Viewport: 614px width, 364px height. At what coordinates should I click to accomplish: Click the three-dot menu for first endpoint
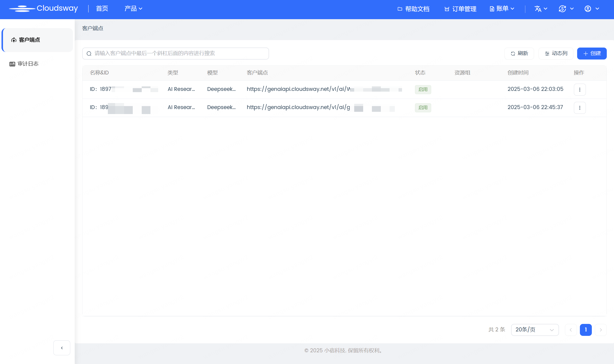click(x=580, y=90)
